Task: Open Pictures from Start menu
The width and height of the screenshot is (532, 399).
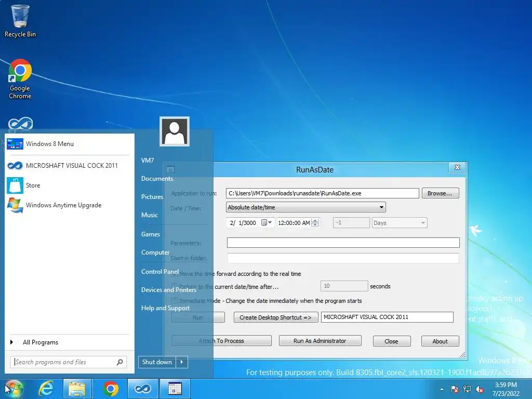Action: [x=152, y=197]
